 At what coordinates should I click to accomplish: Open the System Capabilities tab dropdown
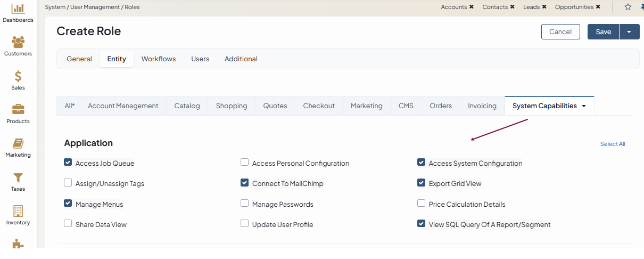point(584,106)
